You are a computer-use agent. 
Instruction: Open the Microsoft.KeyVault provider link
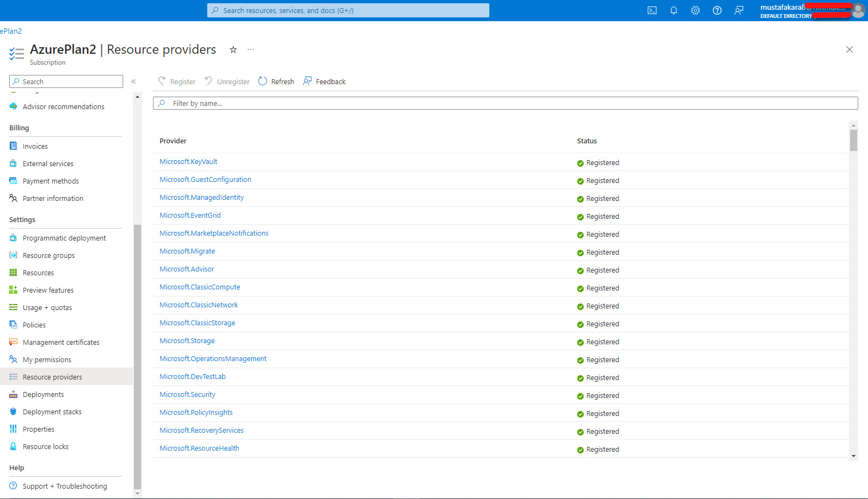tap(188, 162)
